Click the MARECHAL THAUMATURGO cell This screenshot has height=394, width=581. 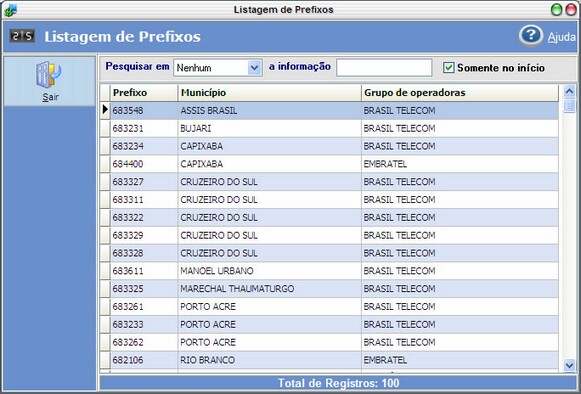point(269,288)
